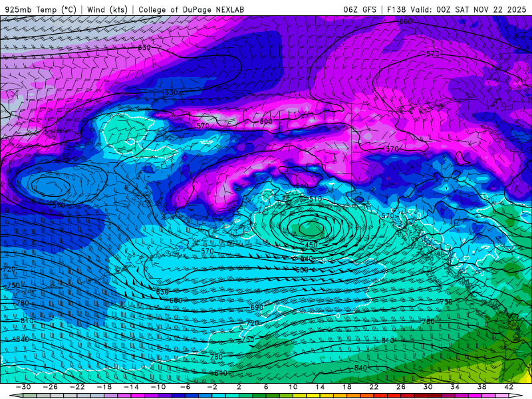Click the -26 color scale tick label
Viewport: 532px width, 399px height.
click(x=51, y=387)
